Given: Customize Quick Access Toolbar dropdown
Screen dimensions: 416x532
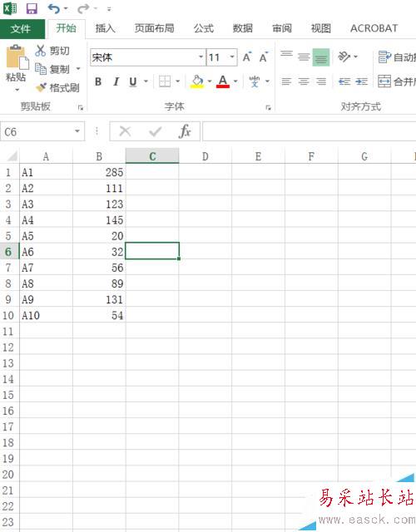Looking at the screenshot, I should [x=109, y=9].
